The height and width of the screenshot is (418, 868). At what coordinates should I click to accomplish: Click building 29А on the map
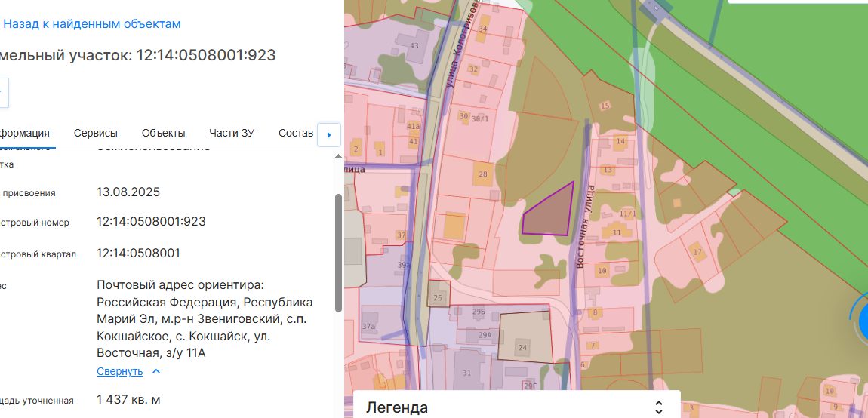click(x=485, y=334)
